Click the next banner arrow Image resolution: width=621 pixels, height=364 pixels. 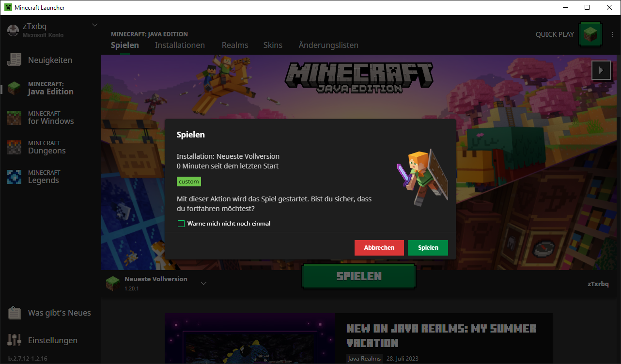601,70
